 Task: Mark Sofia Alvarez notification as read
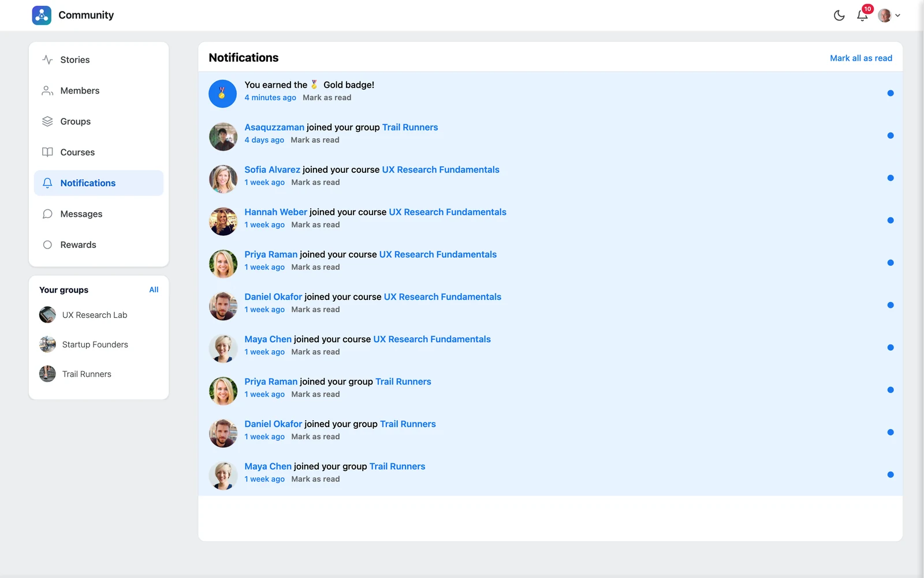click(x=315, y=182)
